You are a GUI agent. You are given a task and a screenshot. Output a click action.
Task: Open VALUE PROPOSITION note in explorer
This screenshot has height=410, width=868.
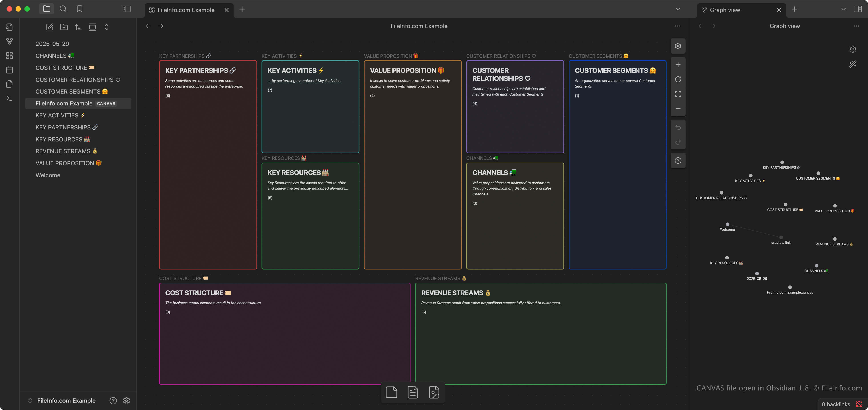click(78, 163)
